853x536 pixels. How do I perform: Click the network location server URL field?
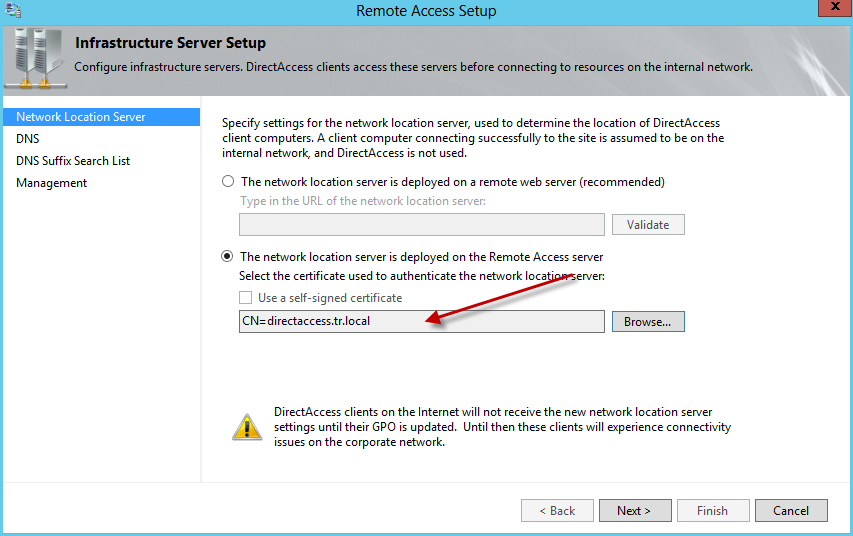422,224
